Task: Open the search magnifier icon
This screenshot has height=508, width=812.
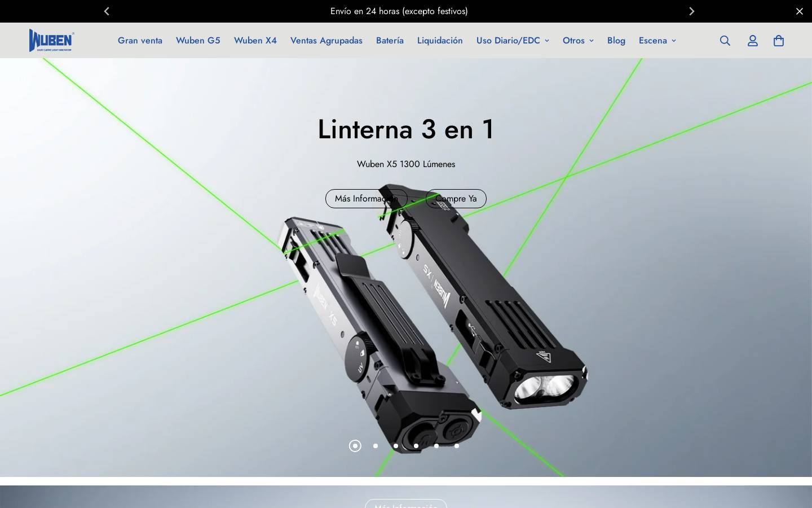Action: [725, 41]
